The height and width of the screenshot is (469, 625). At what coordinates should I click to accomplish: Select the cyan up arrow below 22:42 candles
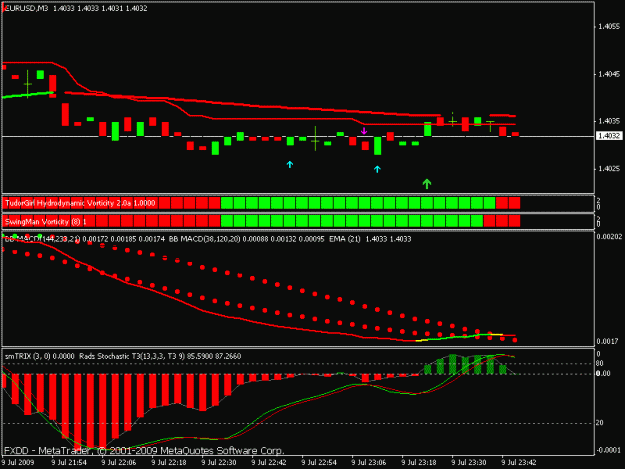click(290, 164)
